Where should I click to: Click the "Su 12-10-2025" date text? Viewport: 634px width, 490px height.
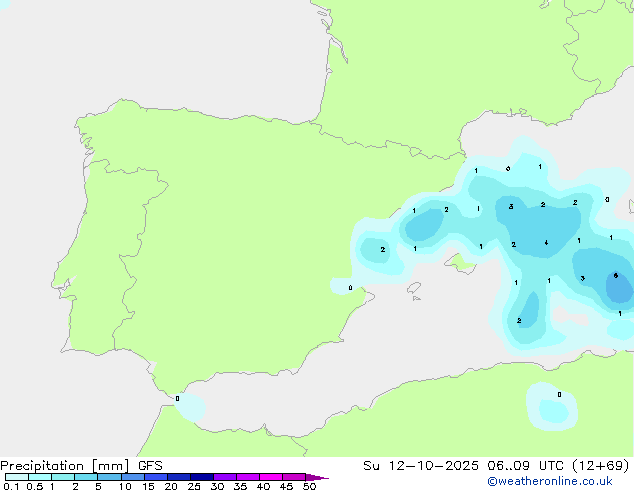(x=421, y=466)
